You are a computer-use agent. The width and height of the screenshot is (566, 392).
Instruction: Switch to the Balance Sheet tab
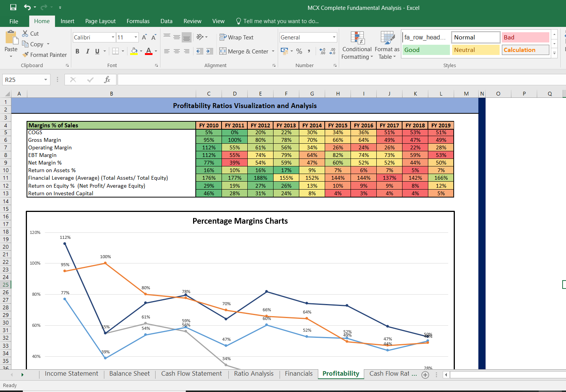(130, 374)
